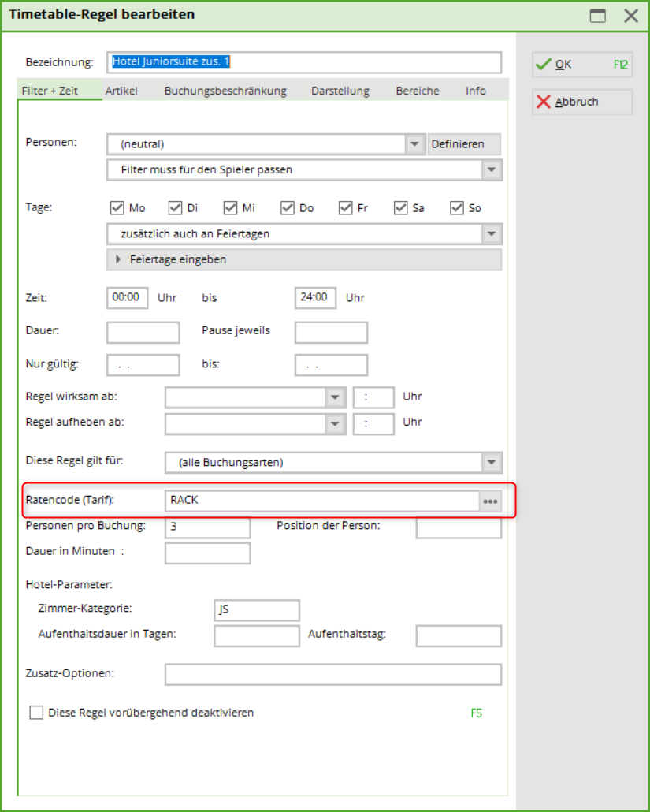Enable 'Diese Regel vorübergehend deaktivieren' checkbox
This screenshot has height=812, width=650.
click(x=36, y=713)
